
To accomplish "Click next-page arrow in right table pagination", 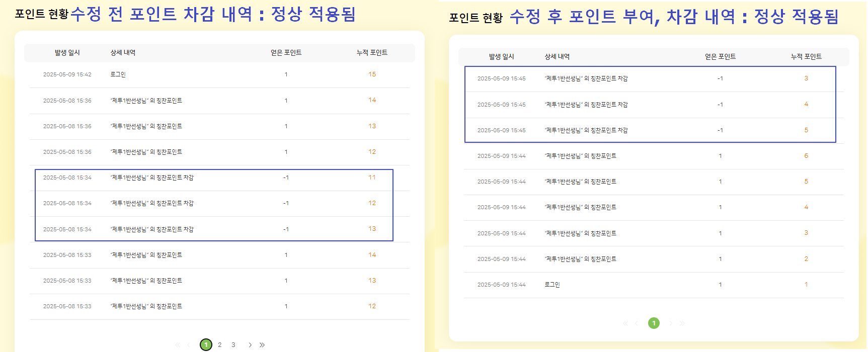I will (671, 323).
